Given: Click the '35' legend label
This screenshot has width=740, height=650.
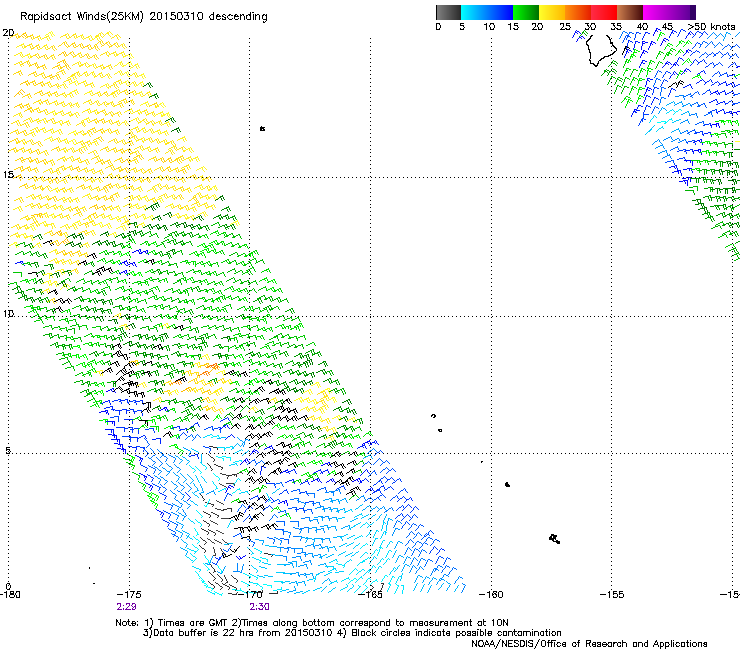Looking at the screenshot, I should pos(616,27).
